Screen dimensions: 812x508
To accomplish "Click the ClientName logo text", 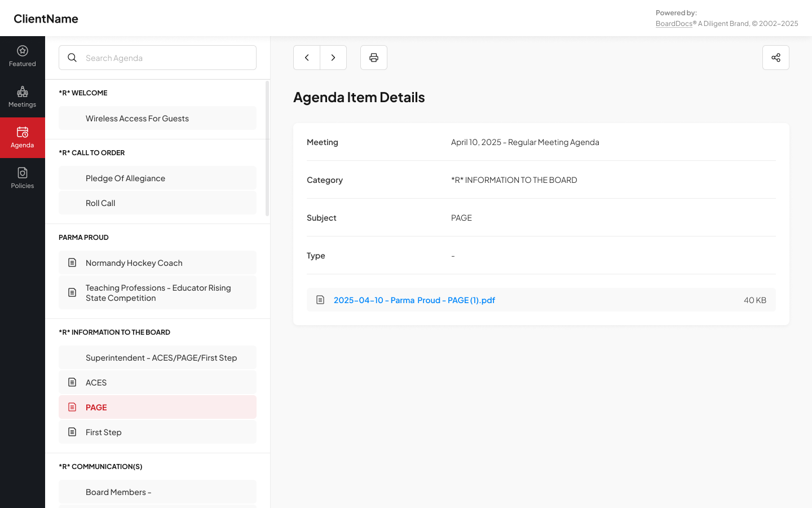I will (46, 19).
